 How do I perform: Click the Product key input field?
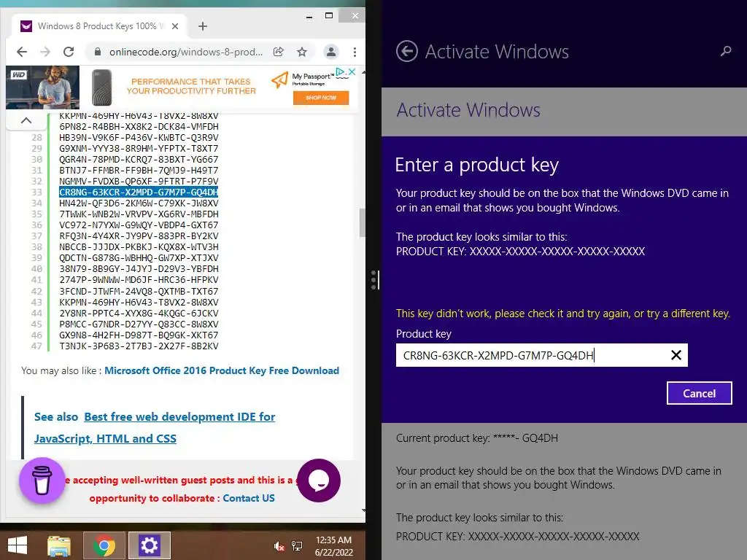pos(542,355)
